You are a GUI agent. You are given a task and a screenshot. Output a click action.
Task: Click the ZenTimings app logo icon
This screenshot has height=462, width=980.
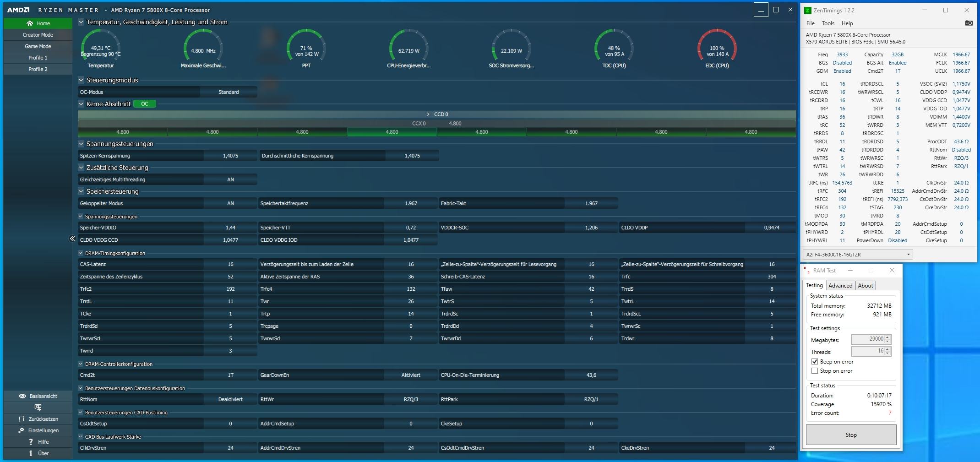(x=808, y=10)
